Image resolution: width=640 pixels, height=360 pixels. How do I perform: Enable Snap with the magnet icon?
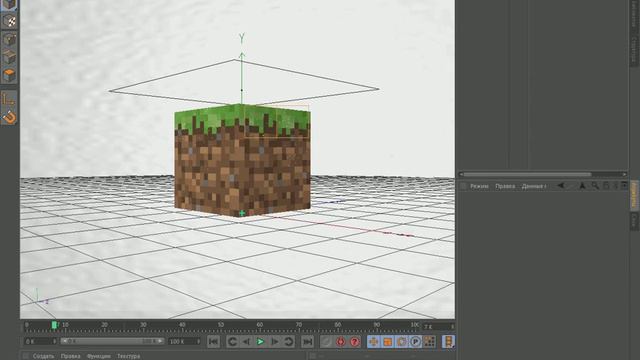[9, 117]
